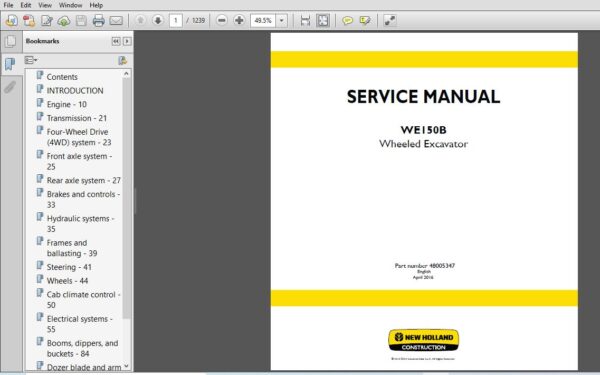This screenshot has height=375, width=600.
Task: Open the INTRODUCTION bookmark
Action: point(75,91)
